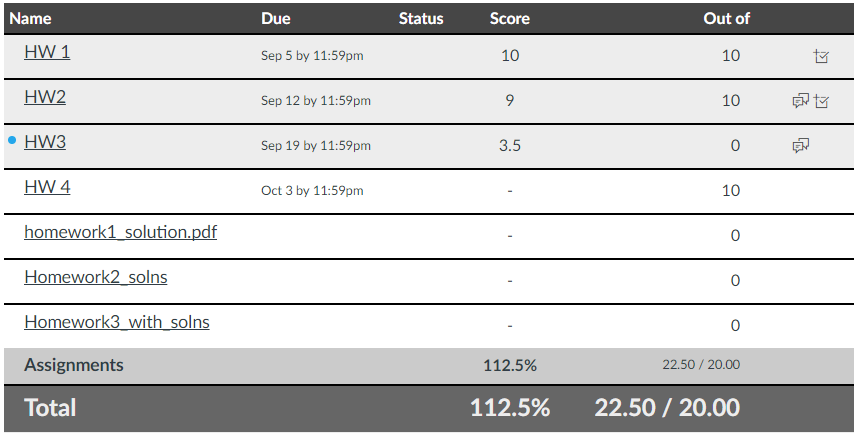860x438 pixels.
Task: Show HW3 comments icon
Action: click(x=801, y=146)
